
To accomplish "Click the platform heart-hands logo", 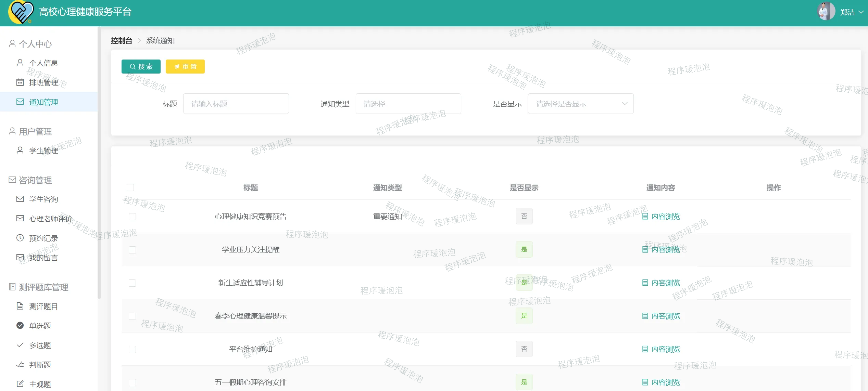I will (x=21, y=12).
